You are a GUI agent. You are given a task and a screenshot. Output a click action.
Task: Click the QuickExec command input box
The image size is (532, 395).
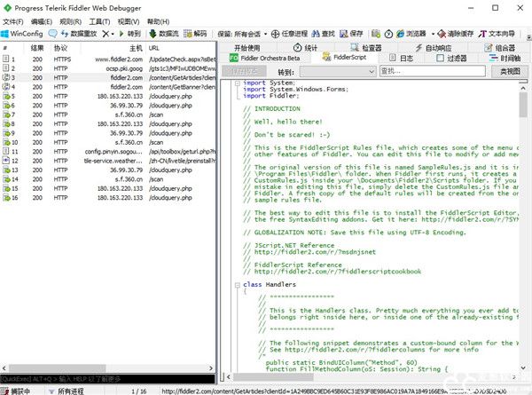click(x=107, y=379)
